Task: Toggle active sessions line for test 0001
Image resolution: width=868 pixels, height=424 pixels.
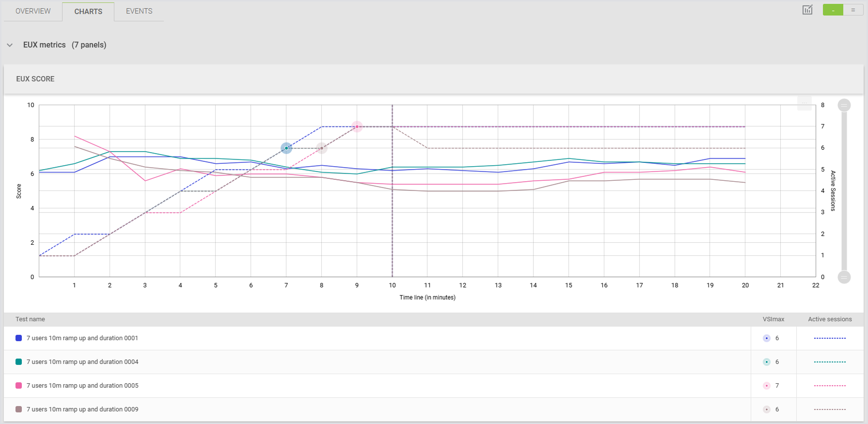Action: click(829, 338)
